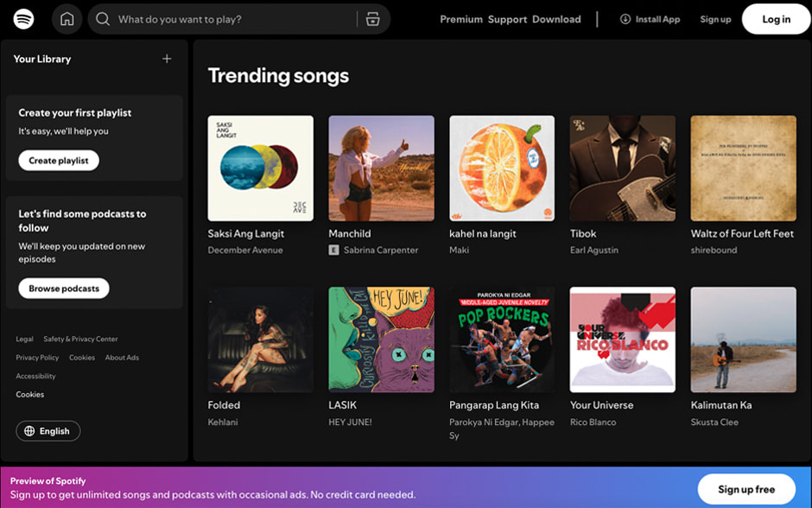
Task: Open the Privacy Policy link
Action: pyautogui.click(x=37, y=358)
